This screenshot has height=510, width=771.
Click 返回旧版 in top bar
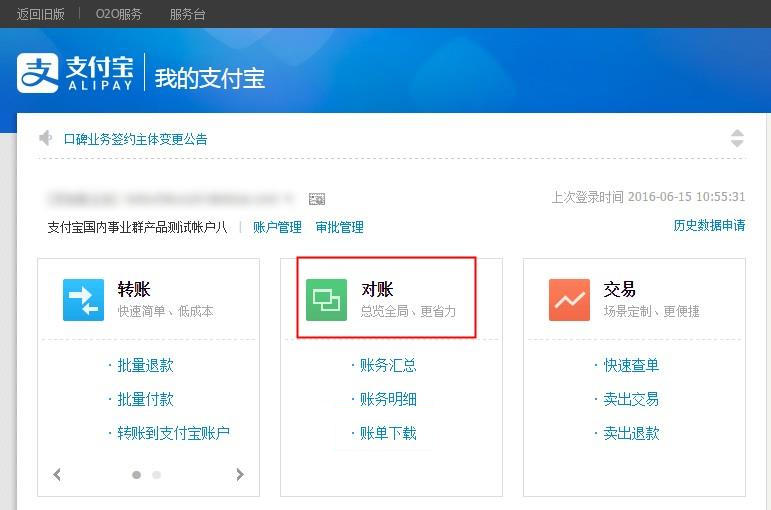click(x=41, y=14)
